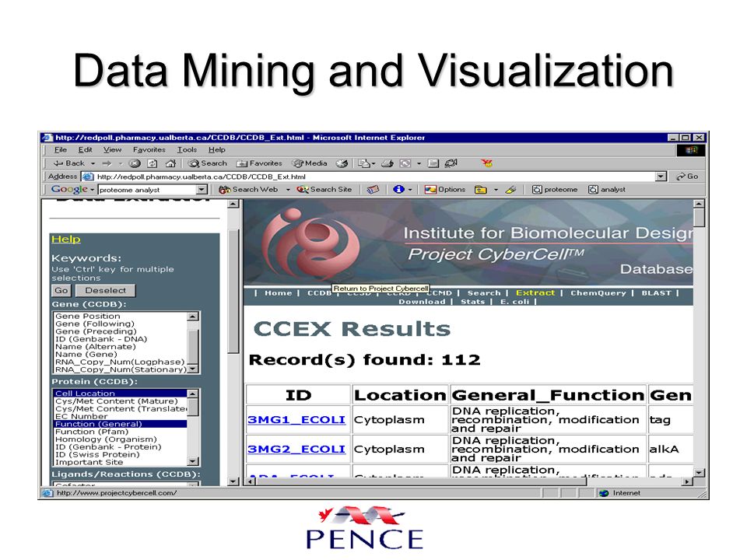Open the Search Web dropdown arrow

[x=288, y=190]
